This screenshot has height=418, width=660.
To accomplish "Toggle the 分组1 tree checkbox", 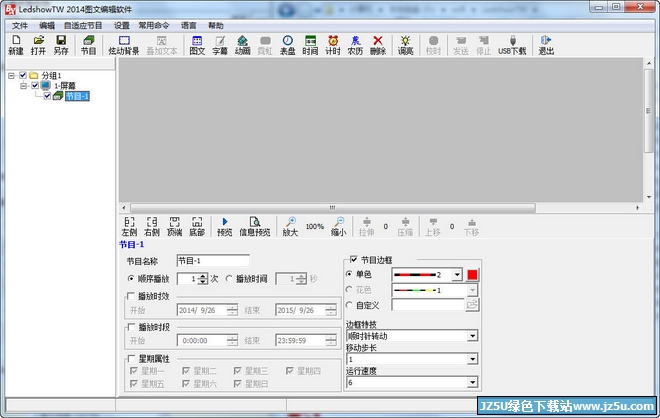I will point(23,75).
